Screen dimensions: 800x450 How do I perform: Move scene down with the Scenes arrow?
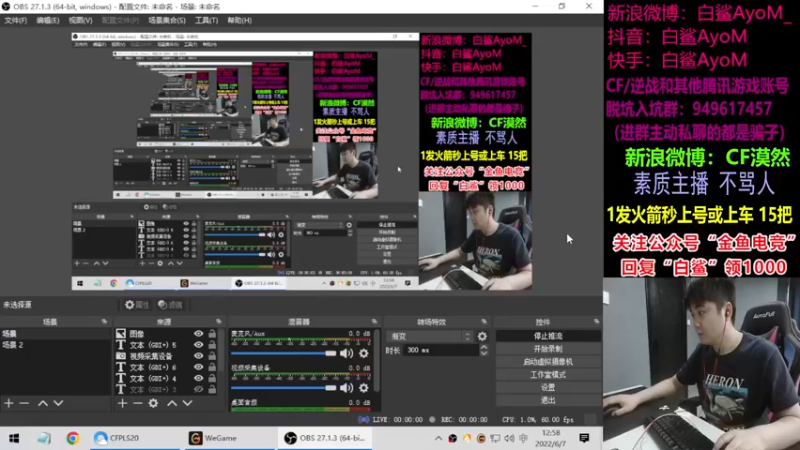[58, 403]
